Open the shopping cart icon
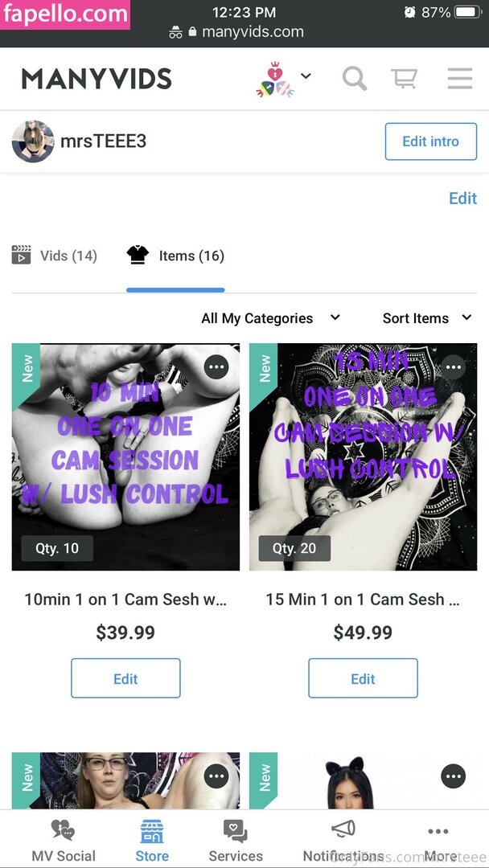This screenshot has width=489, height=868. click(405, 79)
